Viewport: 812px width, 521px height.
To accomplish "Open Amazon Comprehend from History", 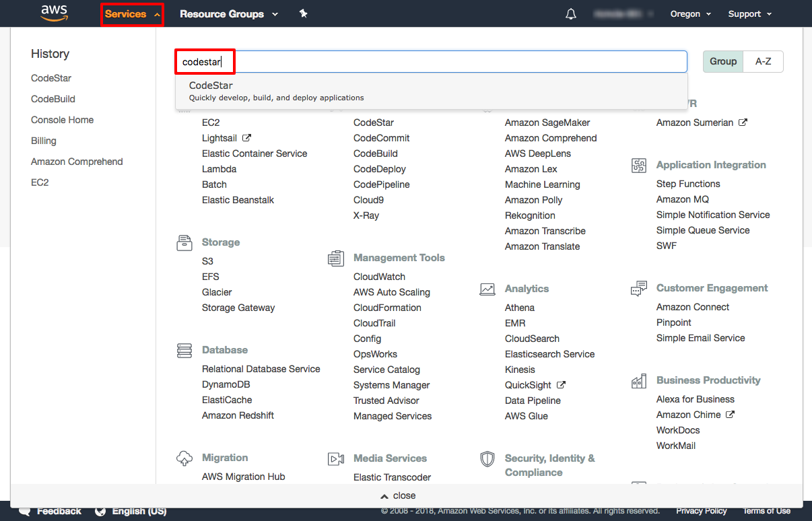I will point(77,162).
